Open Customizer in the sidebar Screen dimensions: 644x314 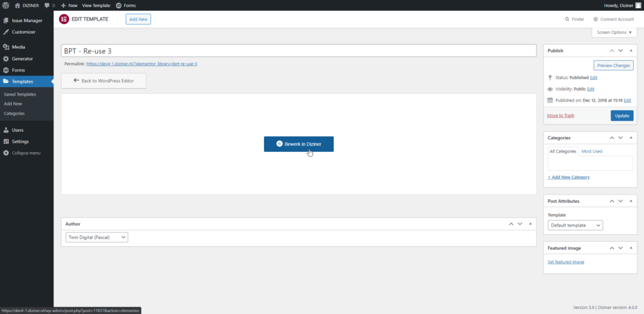23,31
